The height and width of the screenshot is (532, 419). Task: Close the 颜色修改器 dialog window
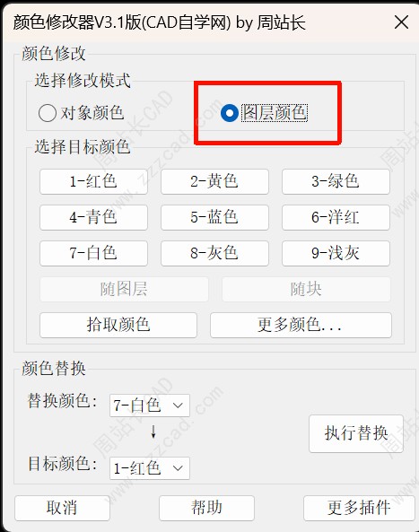401,22
